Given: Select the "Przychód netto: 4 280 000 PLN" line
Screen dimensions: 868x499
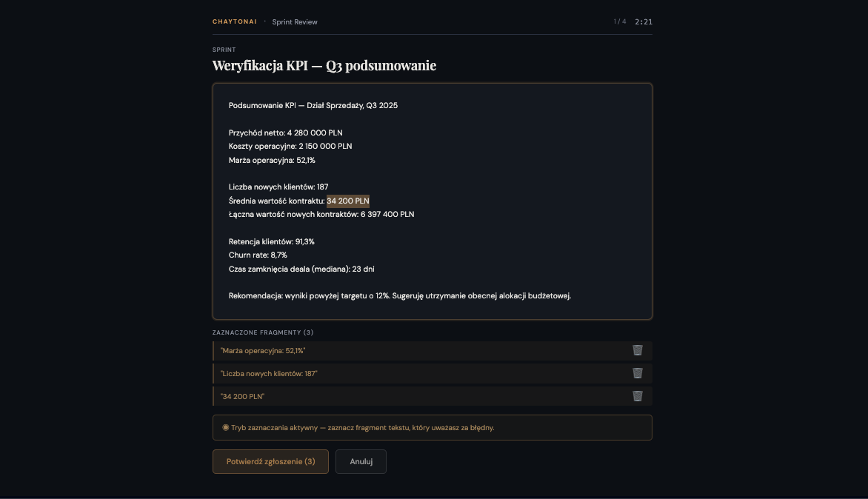Looking at the screenshot, I should point(285,133).
